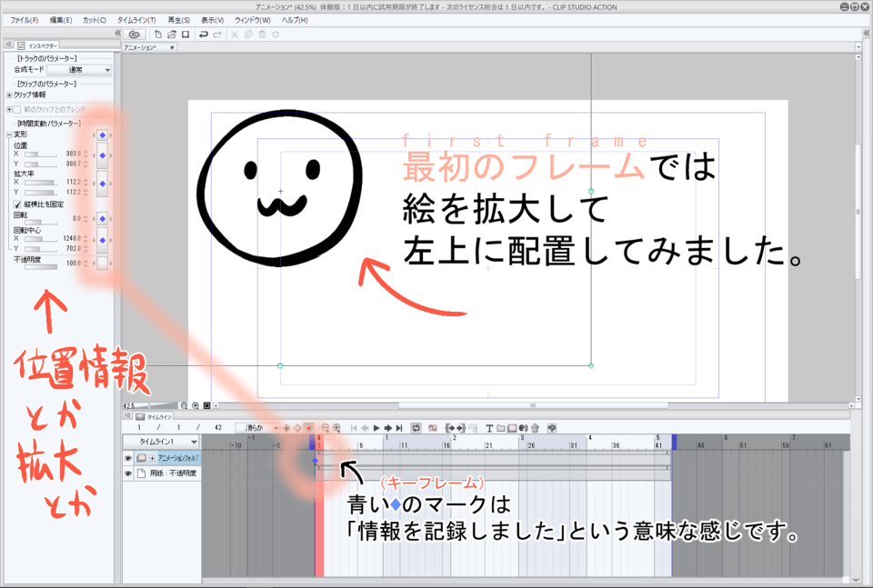The height and width of the screenshot is (588, 873).
Task: Delete clip using the trash icon
Action: click(534, 427)
